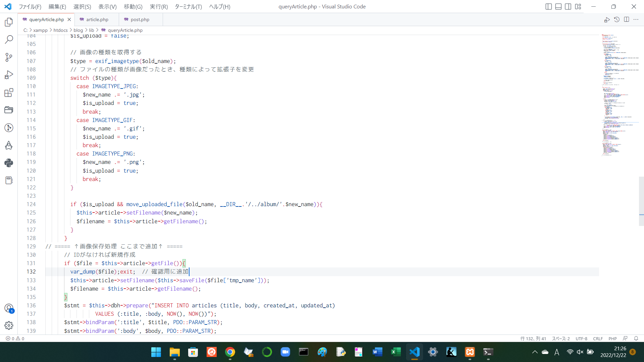Viewport: 644px width, 362px height.
Task: Open the Search icon in the activity bar
Action: pos(9,39)
